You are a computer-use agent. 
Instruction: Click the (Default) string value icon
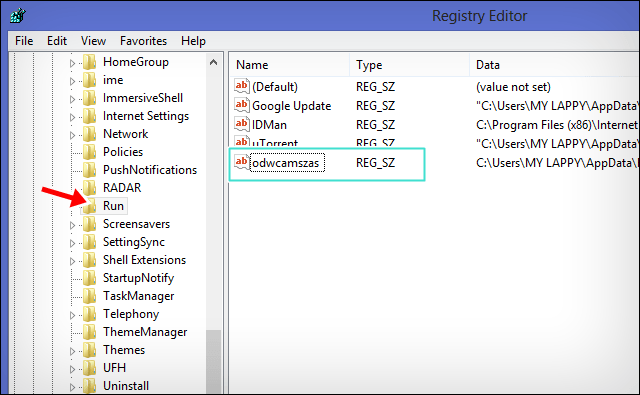(x=242, y=86)
